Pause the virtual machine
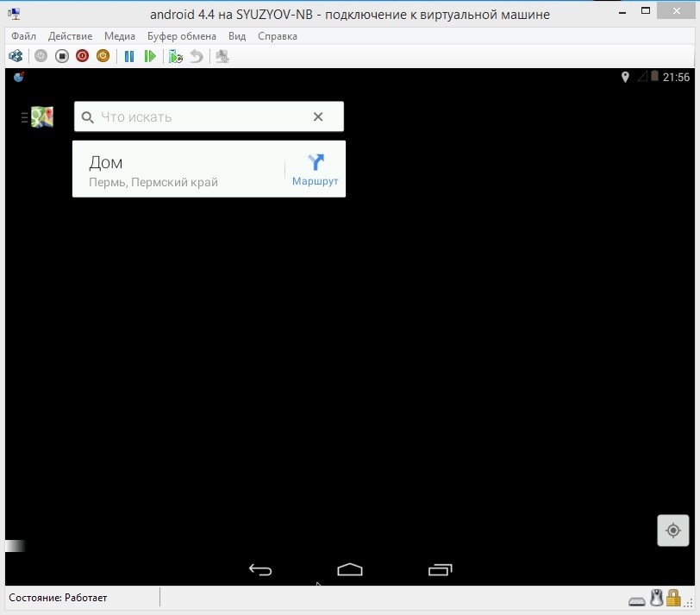 pos(129,56)
